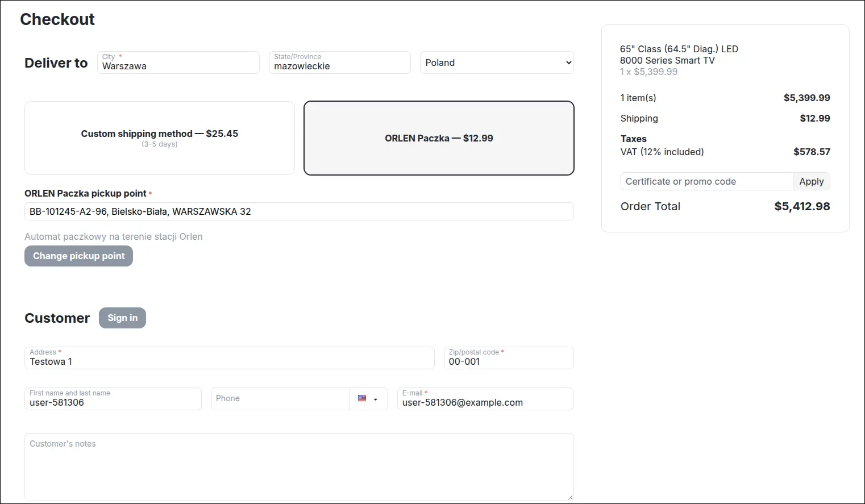Edit the City field with Warszawa

coord(178,63)
